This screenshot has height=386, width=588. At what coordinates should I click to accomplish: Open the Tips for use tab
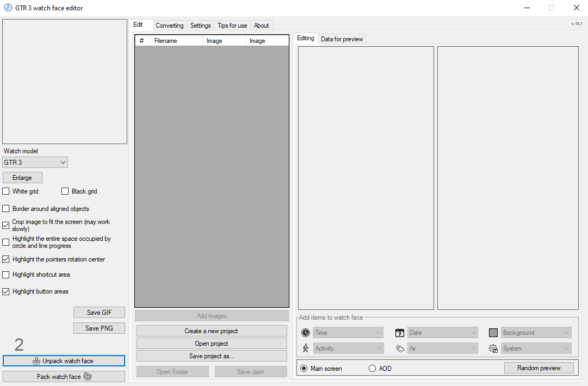(232, 26)
